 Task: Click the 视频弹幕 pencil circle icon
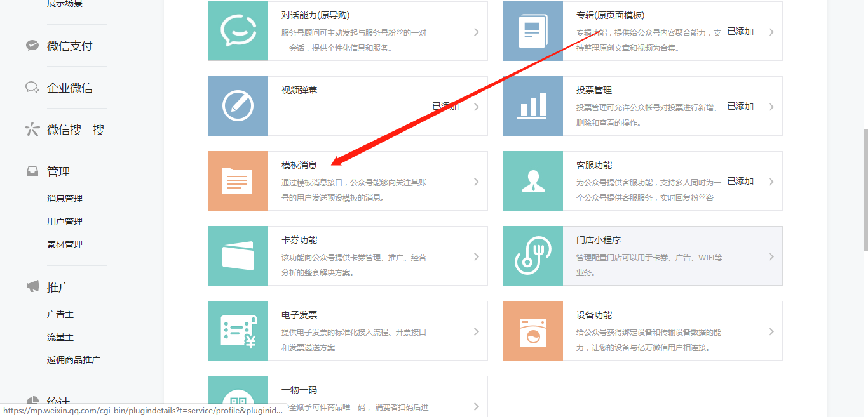238,106
